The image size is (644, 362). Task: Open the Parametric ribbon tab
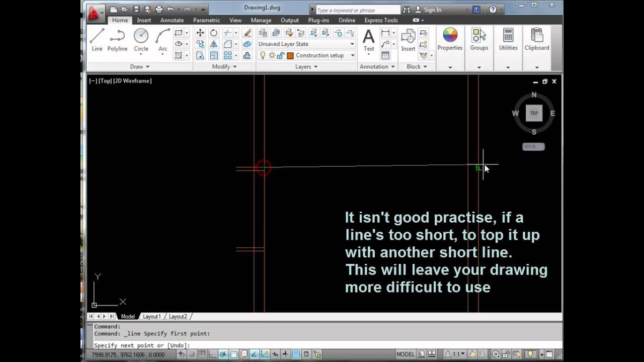coord(206,20)
